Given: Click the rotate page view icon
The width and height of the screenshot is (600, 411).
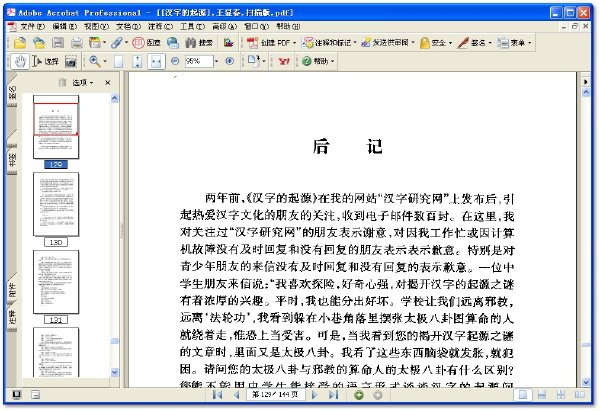Looking at the screenshot, I should (x=254, y=61).
